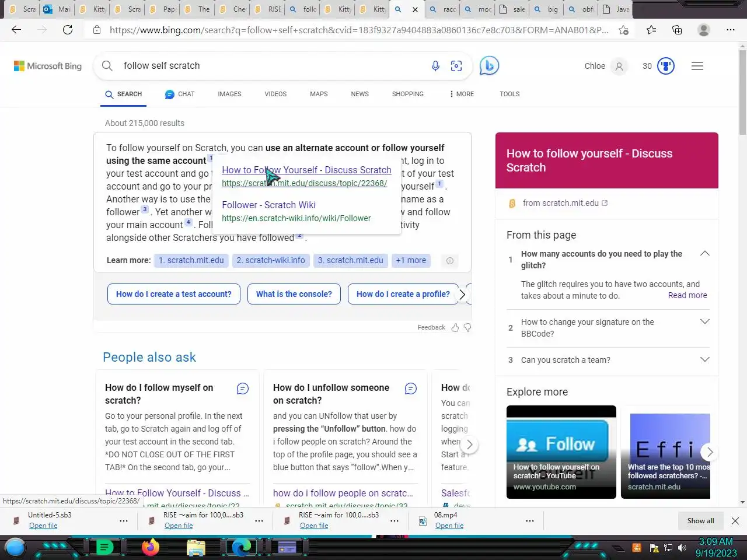Click the volume speaker tray icon
The width and height of the screenshot is (747, 560).
[x=682, y=548]
